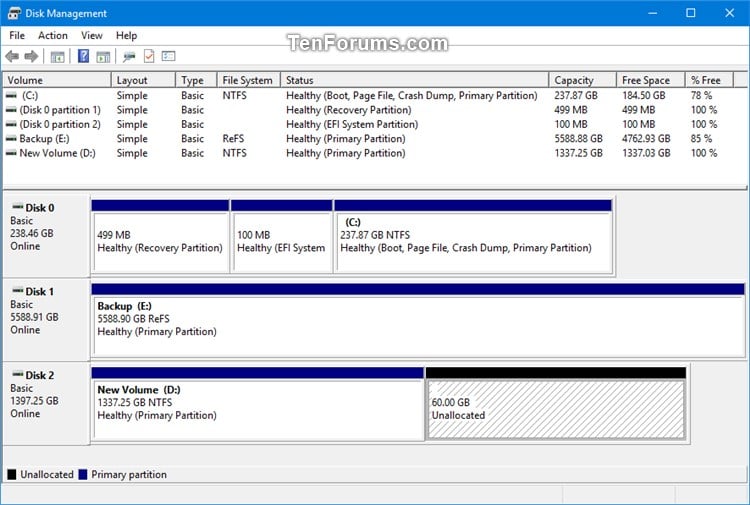Click the disk icon next to Disk 1
Screen dimensions: 750x505
point(18,290)
